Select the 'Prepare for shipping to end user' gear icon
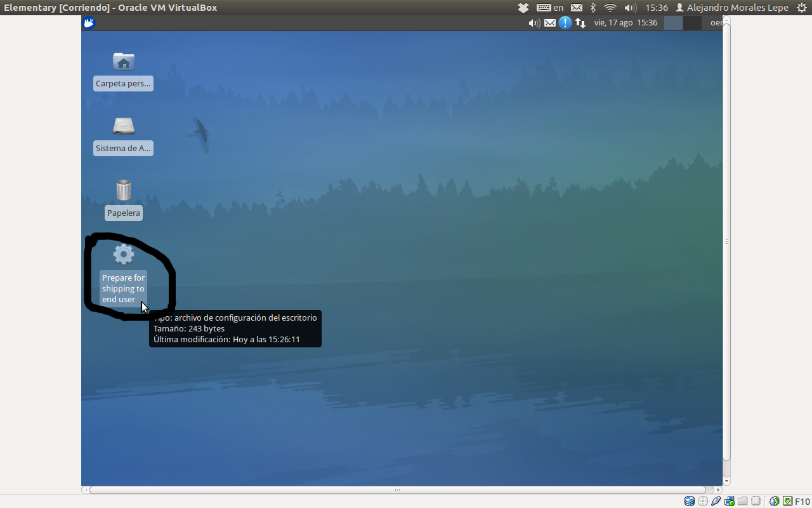 click(123, 255)
